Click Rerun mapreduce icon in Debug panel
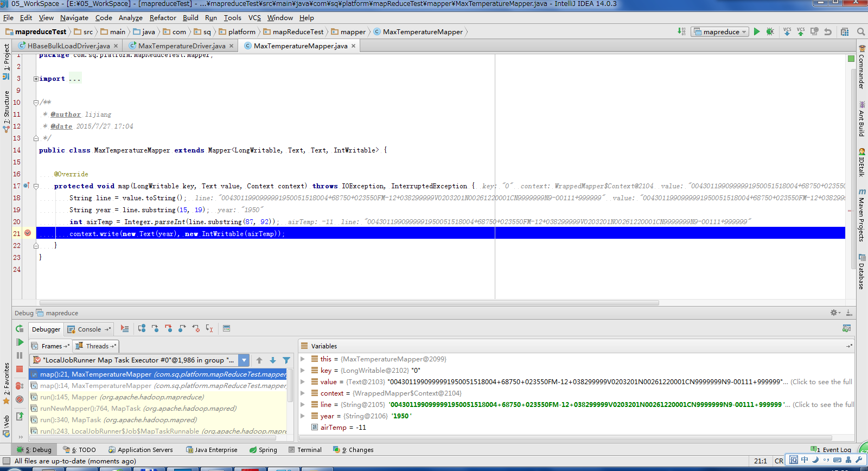The height and width of the screenshot is (471, 868). [20, 329]
